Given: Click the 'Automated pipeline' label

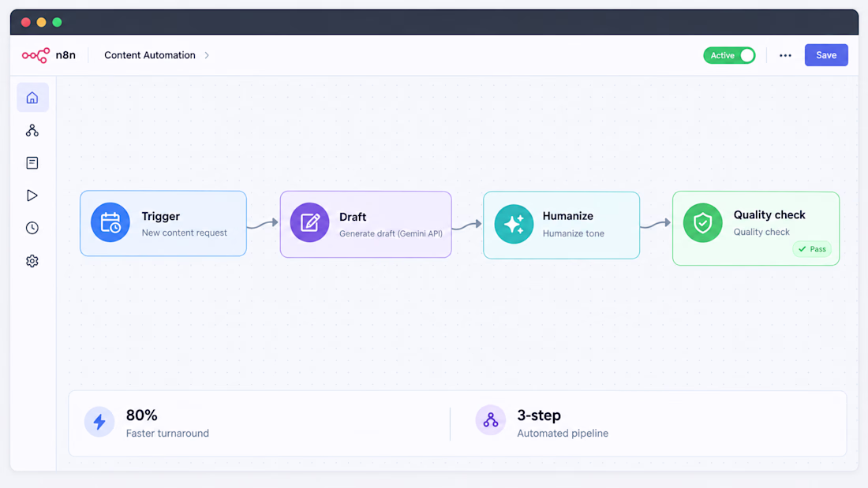Looking at the screenshot, I should [x=563, y=434].
